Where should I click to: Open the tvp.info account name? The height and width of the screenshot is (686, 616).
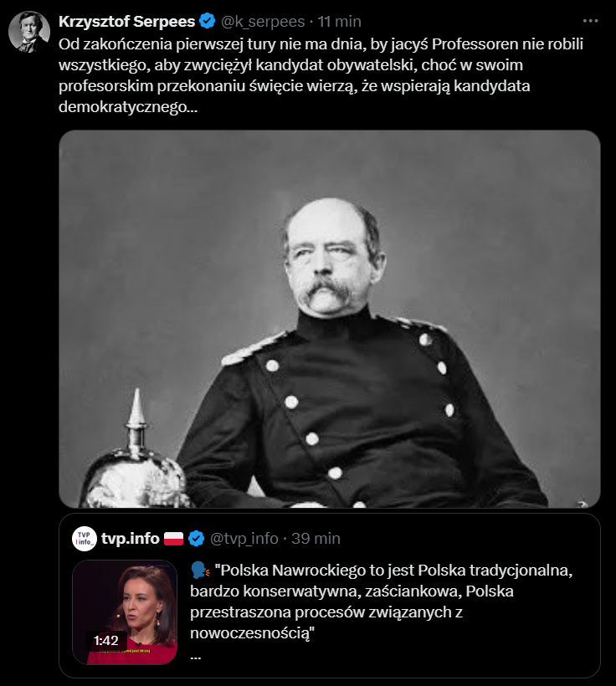tap(131, 539)
